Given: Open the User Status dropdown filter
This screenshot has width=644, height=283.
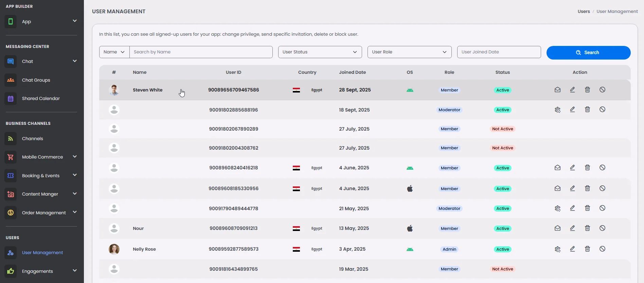Looking at the screenshot, I should click(320, 52).
